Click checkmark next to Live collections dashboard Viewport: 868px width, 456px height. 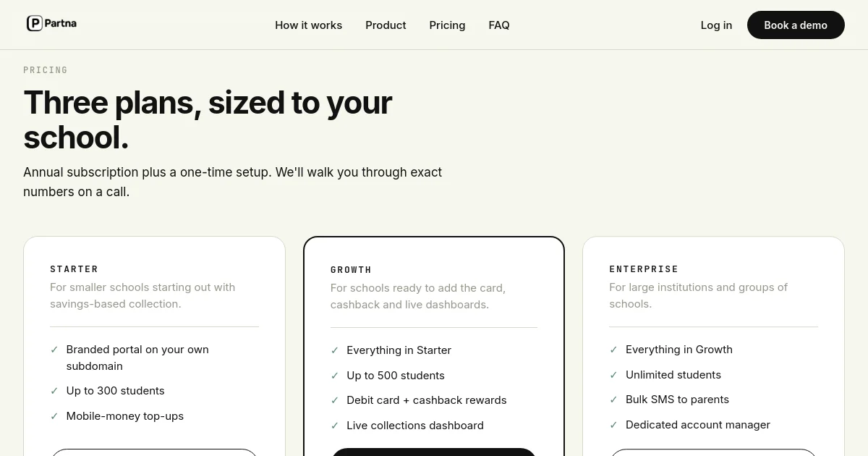(335, 426)
